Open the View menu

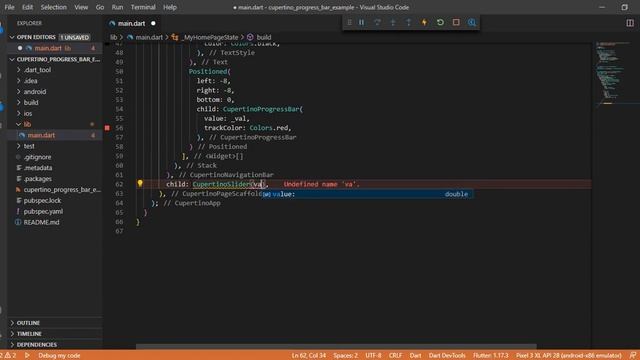[81, 7]
